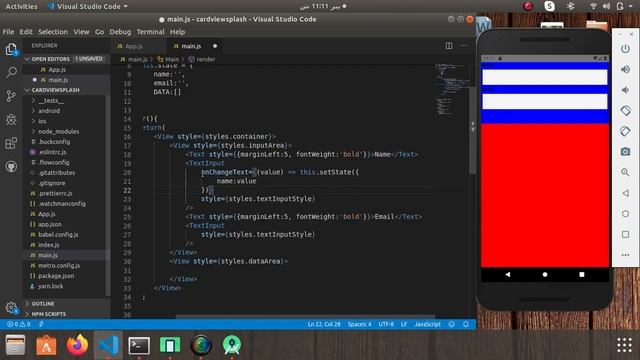Open the Extensions view in activity bar
Screen dimensions: 640x360
[x=11, y=143]
